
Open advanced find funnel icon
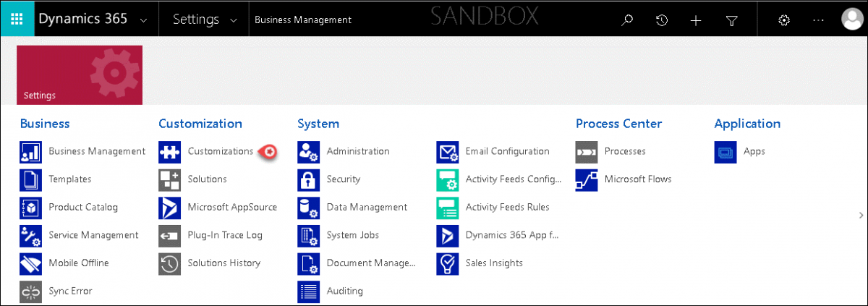731,20
